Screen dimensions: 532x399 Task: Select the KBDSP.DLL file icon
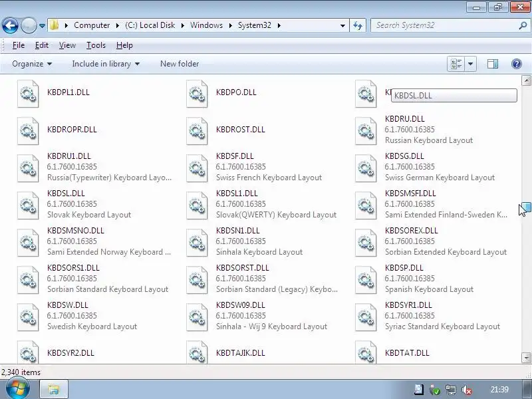366,280
